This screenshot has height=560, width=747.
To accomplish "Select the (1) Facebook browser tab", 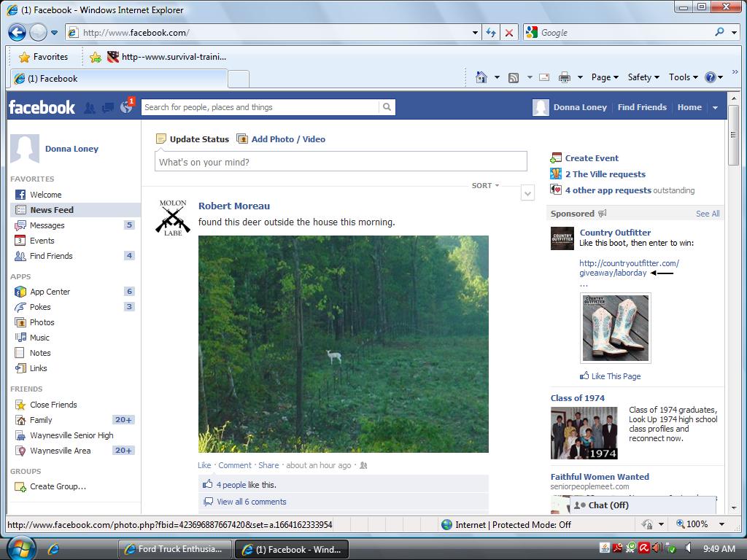I will click(x=119, y=79).
